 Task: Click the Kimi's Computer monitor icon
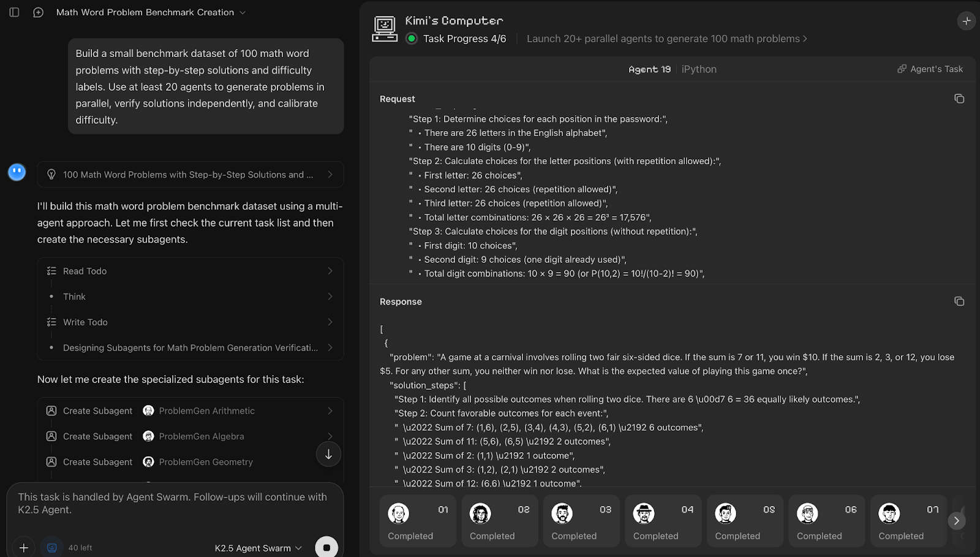[384, 27]
